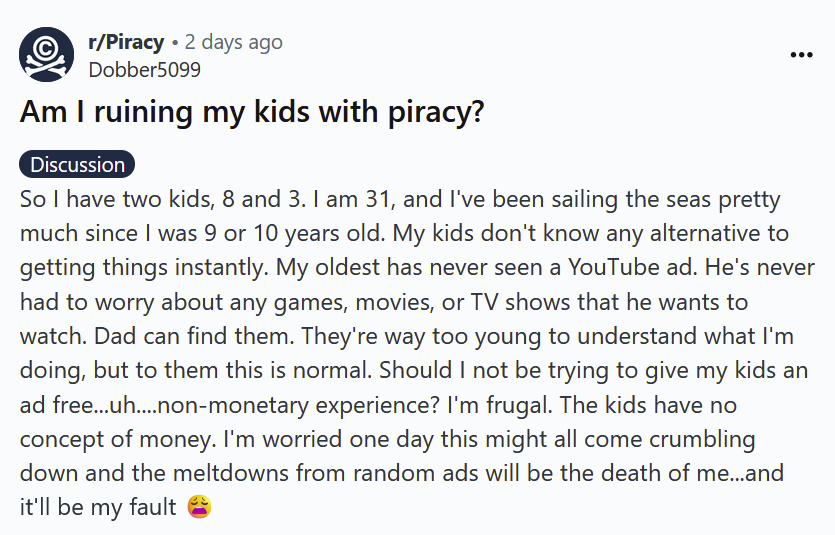Open user profile Dobber5099
835x535 pixels.
coord(144,70)
